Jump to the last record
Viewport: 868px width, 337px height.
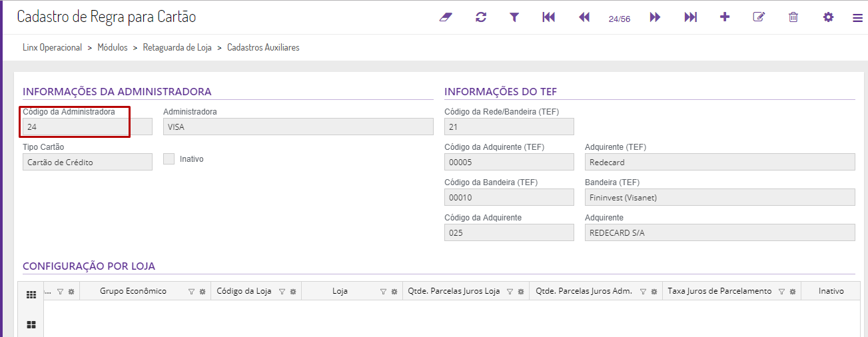(x=690, y=17)
